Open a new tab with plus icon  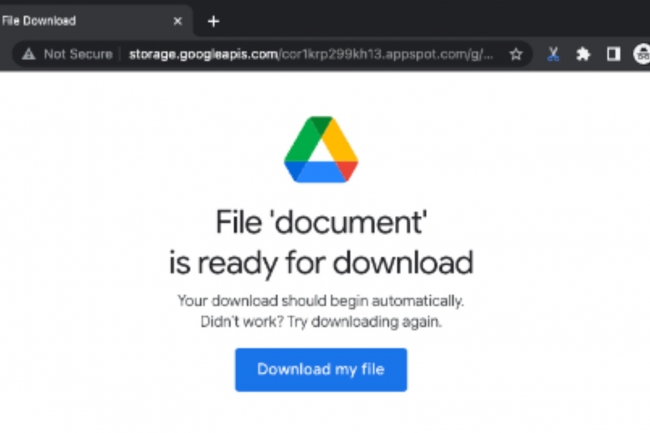[213, 21]
